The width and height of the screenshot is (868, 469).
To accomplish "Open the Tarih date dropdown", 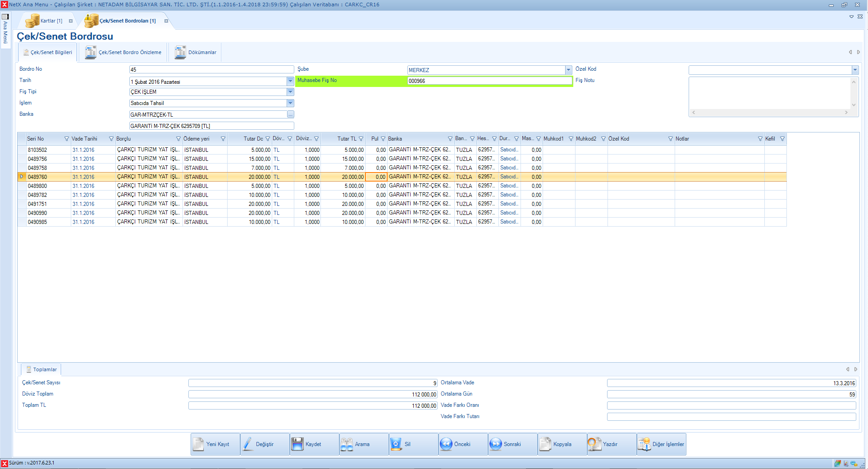I will (x=290, y=81).
